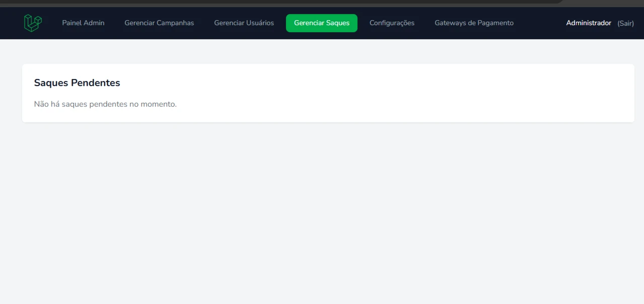The width and height of the screenshot is (644, 304).
Task: Open system settings via Configurações
Action: tap(392, 23)
